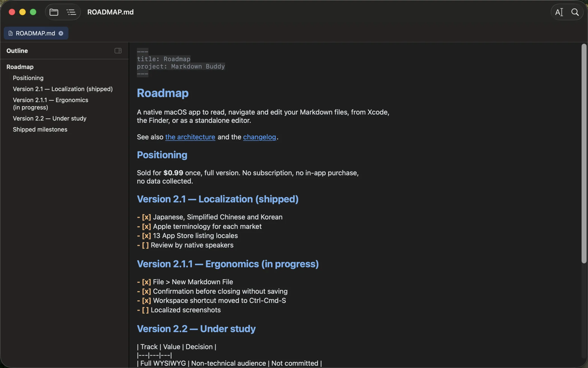Close the window with the red button
The height and width of the screenshot is (368, 588).
tap(12, 12)
